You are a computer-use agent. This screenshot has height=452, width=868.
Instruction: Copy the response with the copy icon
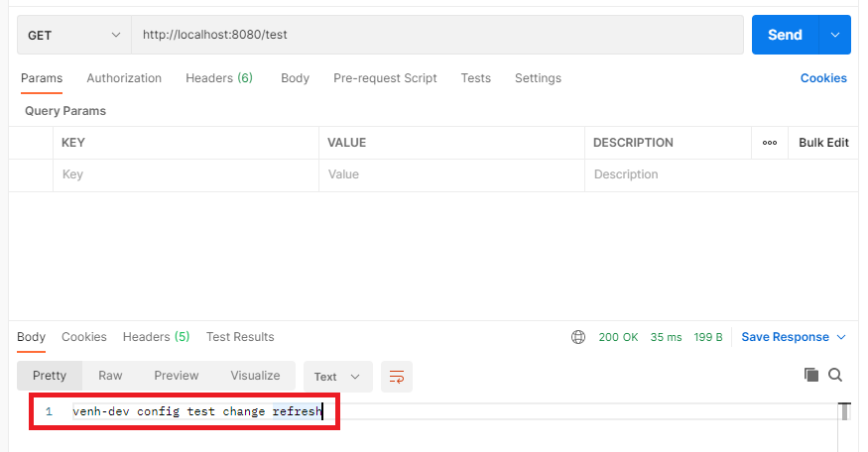[811, 375]
